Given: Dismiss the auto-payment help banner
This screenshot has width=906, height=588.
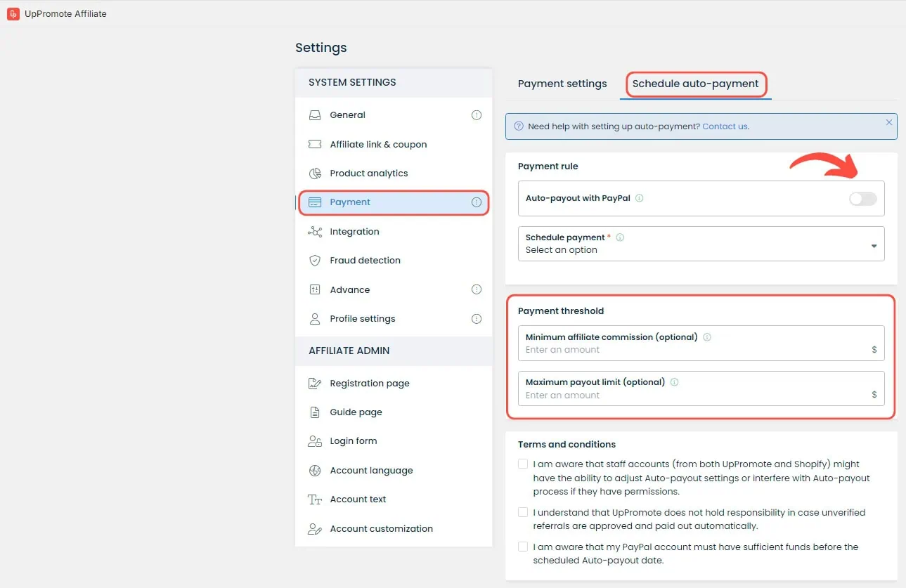Looking at the screenshot, I should tap(889, 122).
